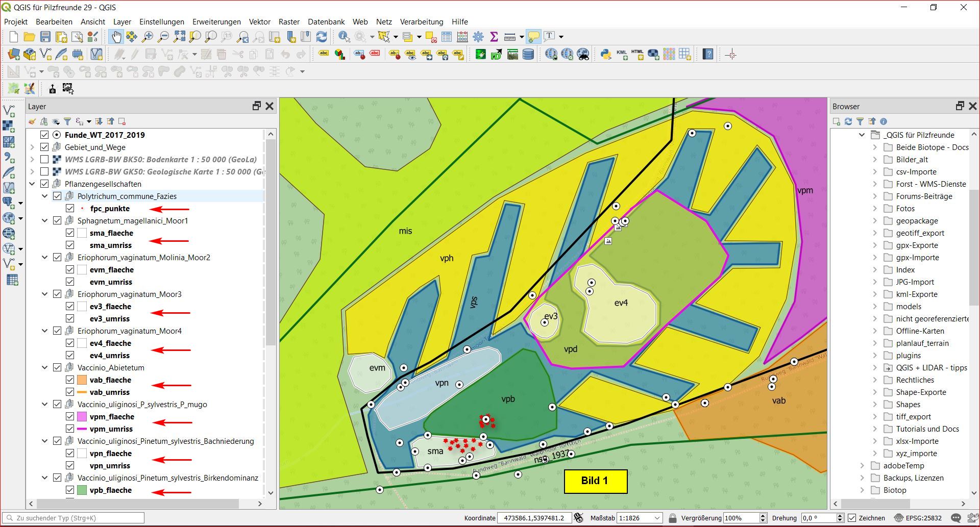
Task: Save the project with the floppy disk icon
Action: click(45, 37)
